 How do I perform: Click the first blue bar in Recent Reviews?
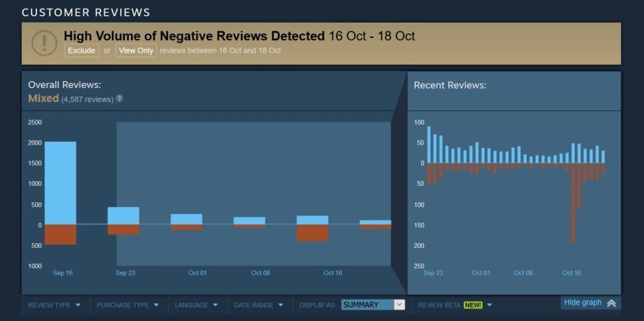429,145
